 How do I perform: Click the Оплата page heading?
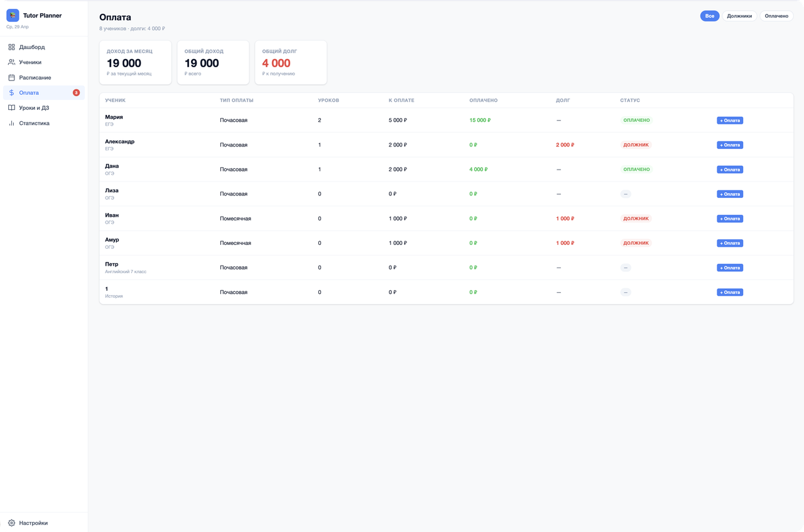115,18
